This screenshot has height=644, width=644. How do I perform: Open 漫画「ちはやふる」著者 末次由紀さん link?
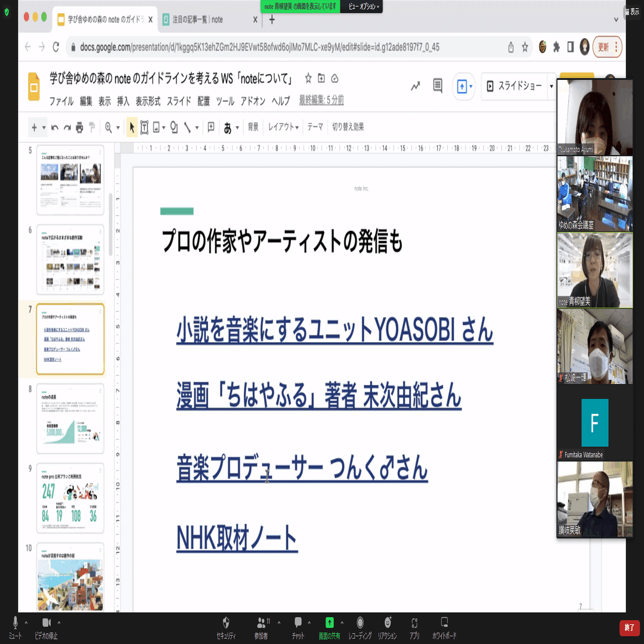pyautogui.click(x=318, y=395)
